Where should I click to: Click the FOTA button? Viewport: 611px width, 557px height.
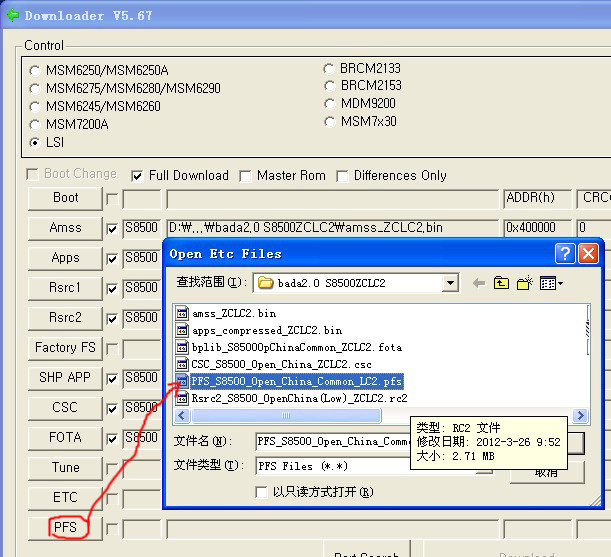[x=65, y=438]
